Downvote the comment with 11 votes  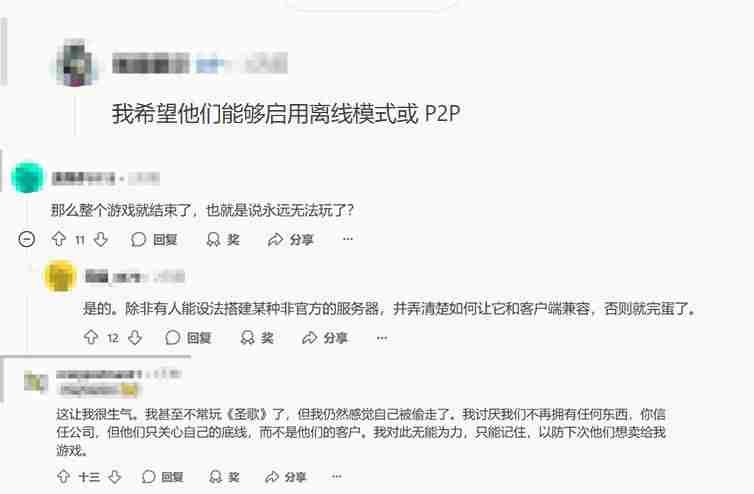click(101, 239)
